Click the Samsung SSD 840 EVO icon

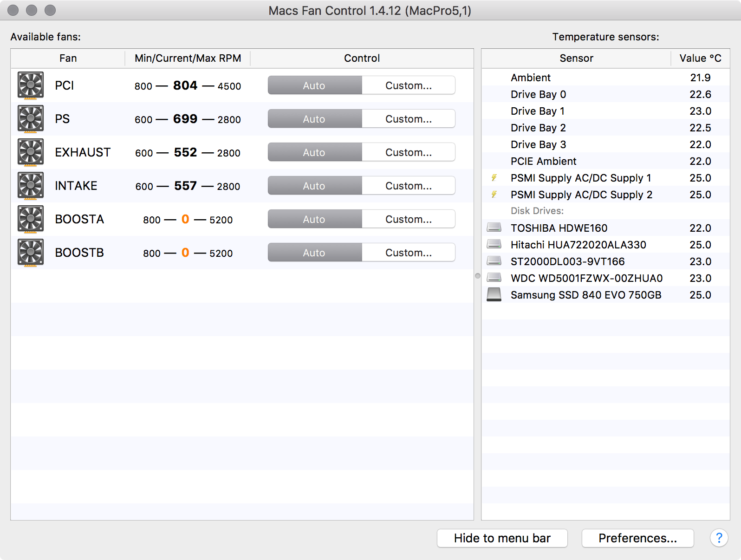(494, 294)
